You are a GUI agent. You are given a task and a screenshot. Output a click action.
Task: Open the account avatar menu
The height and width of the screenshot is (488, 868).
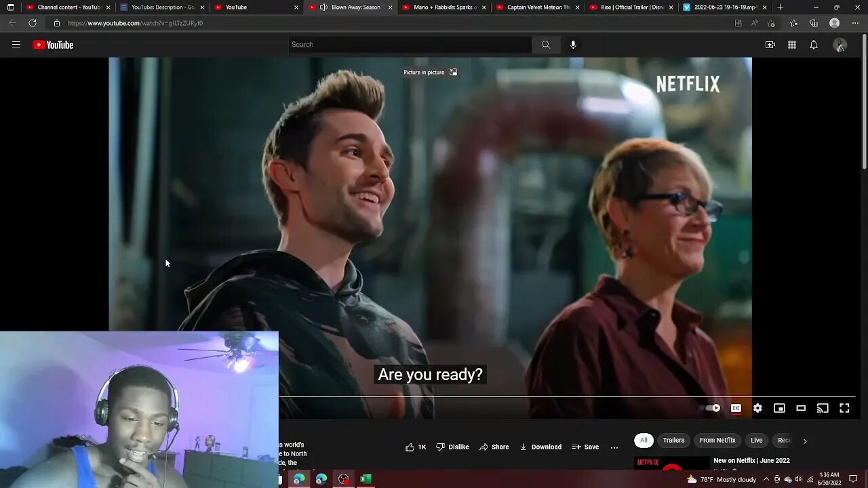(x=840, y=45)
